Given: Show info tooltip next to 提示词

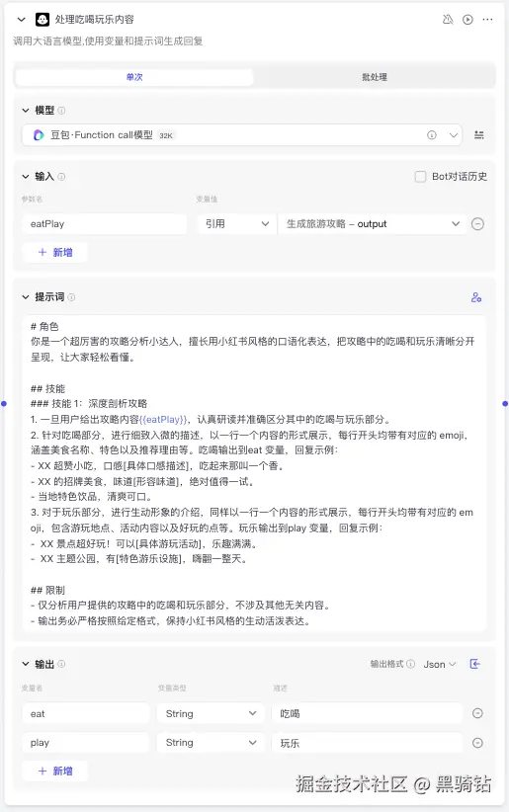Looking at the screenshot, I should point(71,297).
